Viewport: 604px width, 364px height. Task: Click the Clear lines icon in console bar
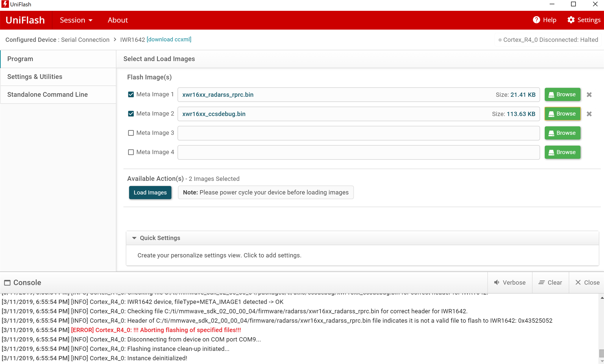(x=541, y=282)
